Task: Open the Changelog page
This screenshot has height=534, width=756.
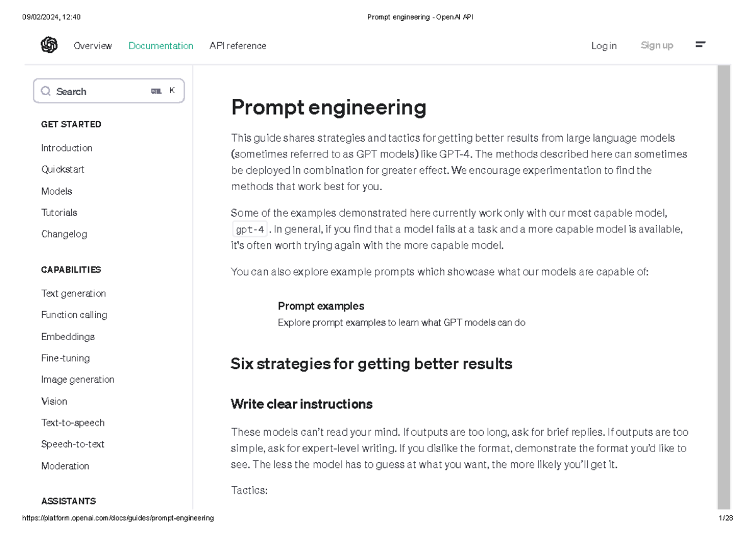Action: click(64, 234)
